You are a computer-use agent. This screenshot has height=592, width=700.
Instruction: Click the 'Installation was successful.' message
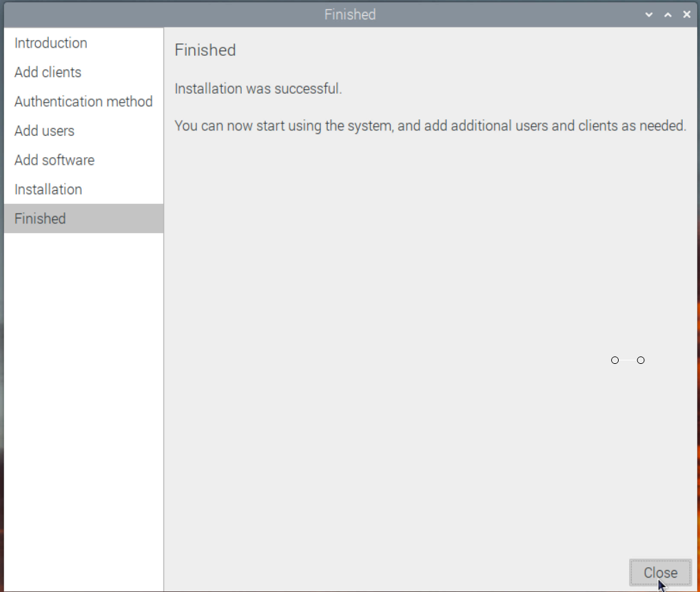(x=258, y=88)
